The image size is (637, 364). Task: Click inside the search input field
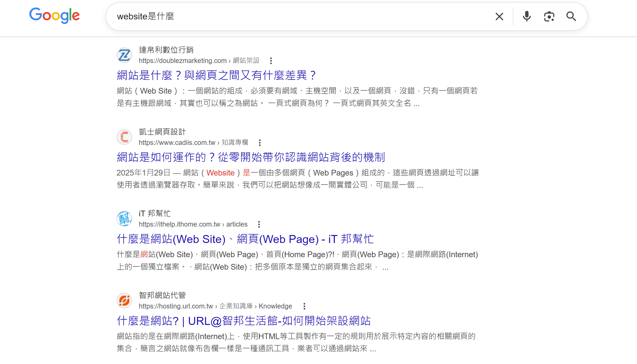click(x=300, y=16)
